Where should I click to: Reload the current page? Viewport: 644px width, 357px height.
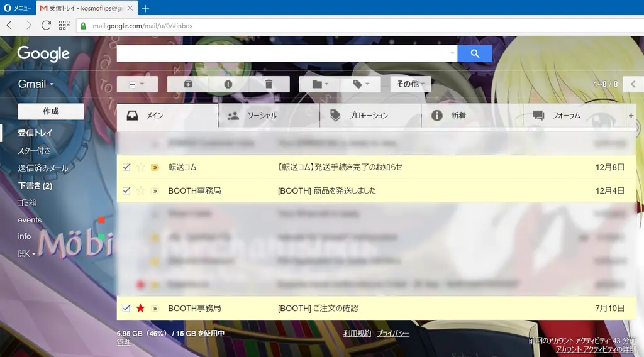click(x=46, y=25)
